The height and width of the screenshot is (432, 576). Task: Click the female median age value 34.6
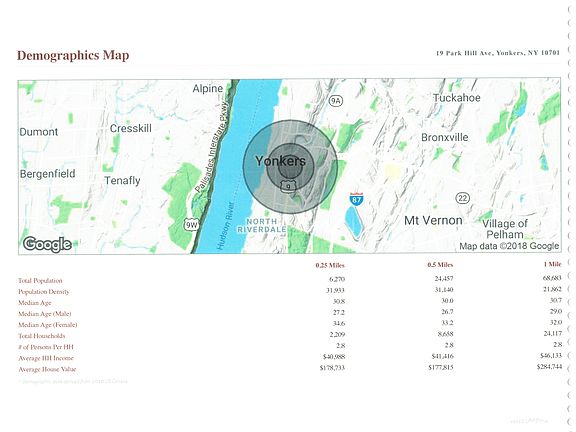[x=339, y=323]
